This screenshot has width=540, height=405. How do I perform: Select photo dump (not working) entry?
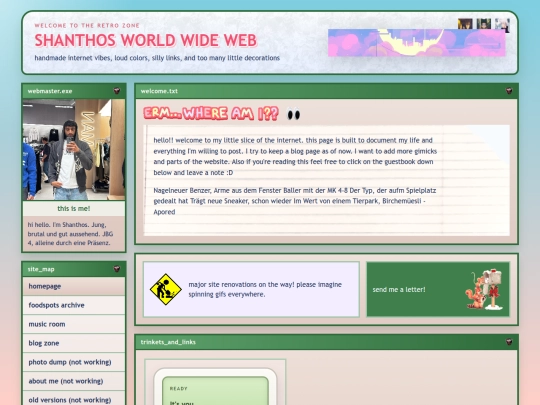pos(74,362)
